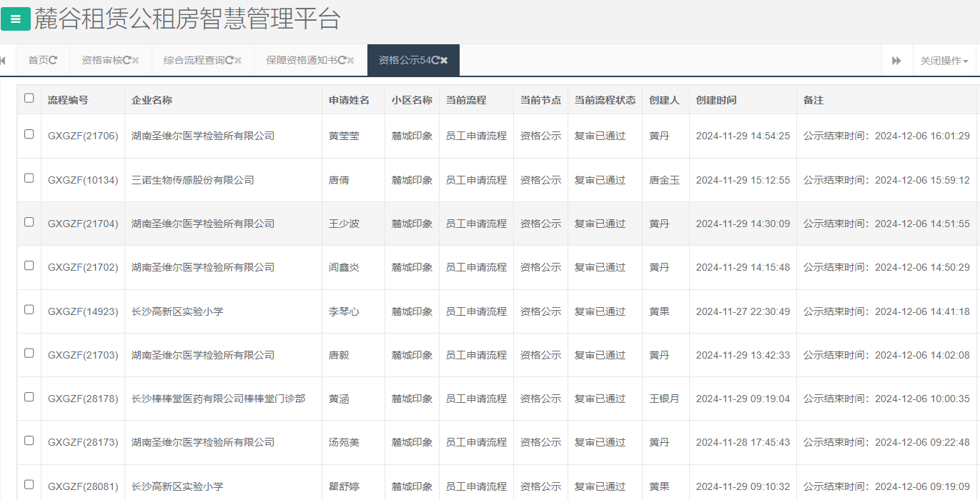This screenshot has width=980, height=500.
Task: Refresh the 首页 tab via its refresh icon
Action: [53, 59]
